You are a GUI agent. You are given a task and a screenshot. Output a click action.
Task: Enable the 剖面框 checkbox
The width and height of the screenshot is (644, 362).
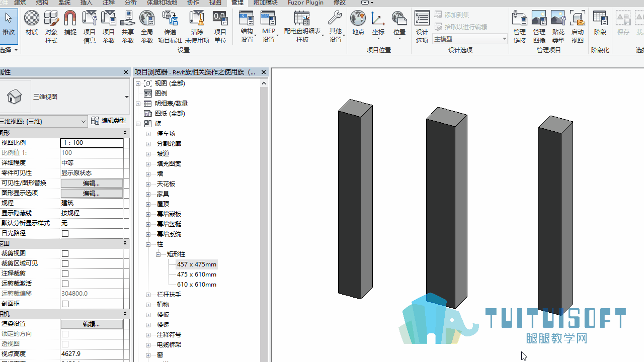point(65,304)
